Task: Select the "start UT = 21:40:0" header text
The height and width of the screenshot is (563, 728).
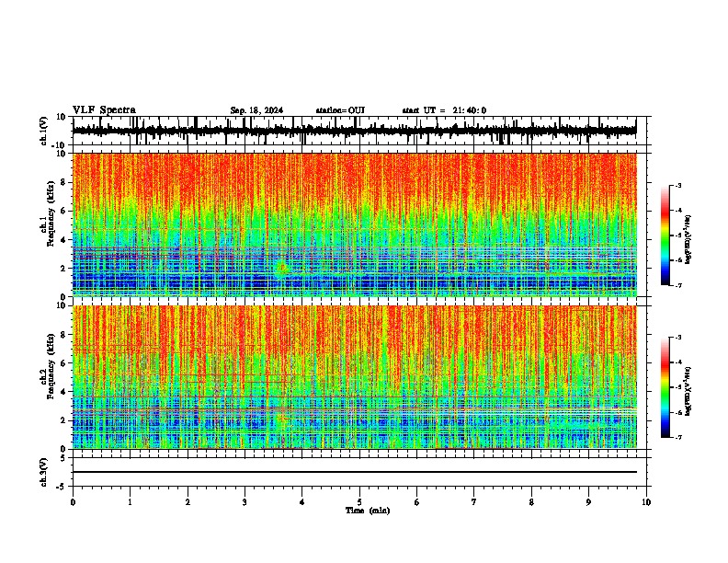Action: pyautogui.click(x=444, y=110)
